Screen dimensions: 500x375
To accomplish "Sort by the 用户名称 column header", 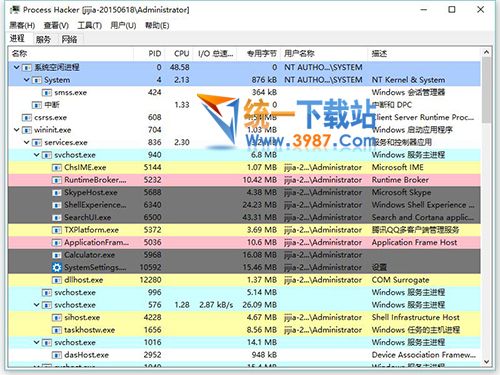I will [x=324, y=54].
